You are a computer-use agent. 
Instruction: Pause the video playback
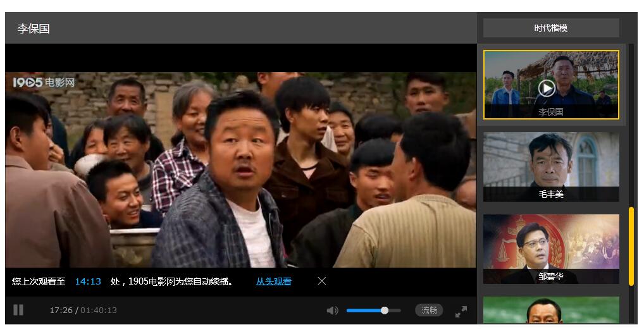click(18, 310)
